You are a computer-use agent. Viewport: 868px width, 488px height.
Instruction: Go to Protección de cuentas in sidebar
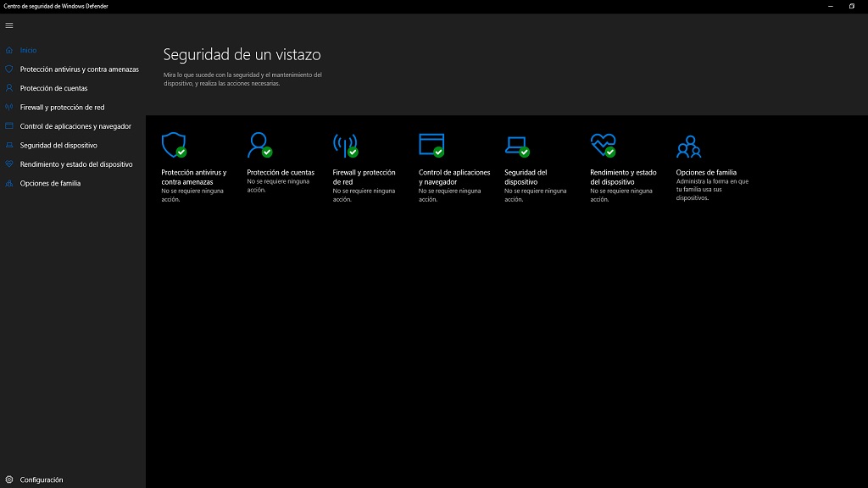coord(53,88)
